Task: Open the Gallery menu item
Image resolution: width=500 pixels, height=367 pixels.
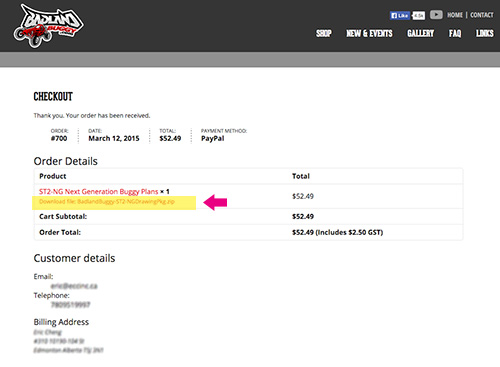Action: coord(420,33)
